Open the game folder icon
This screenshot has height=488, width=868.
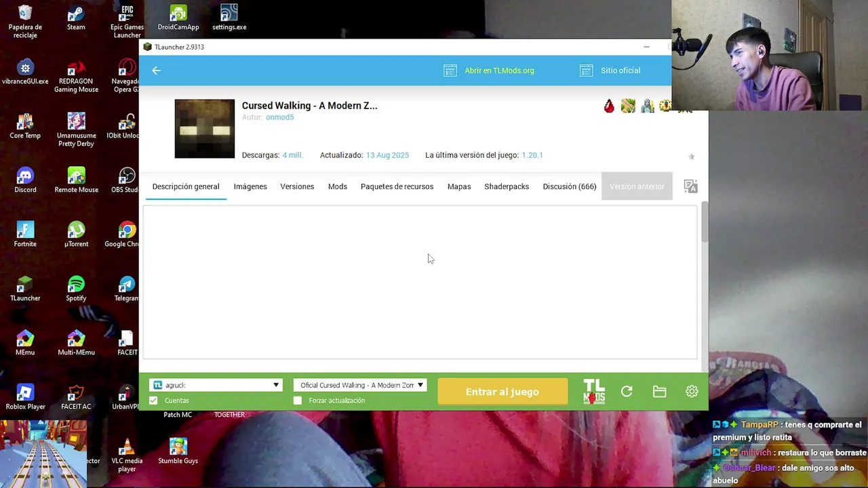[x=659, y=392]
